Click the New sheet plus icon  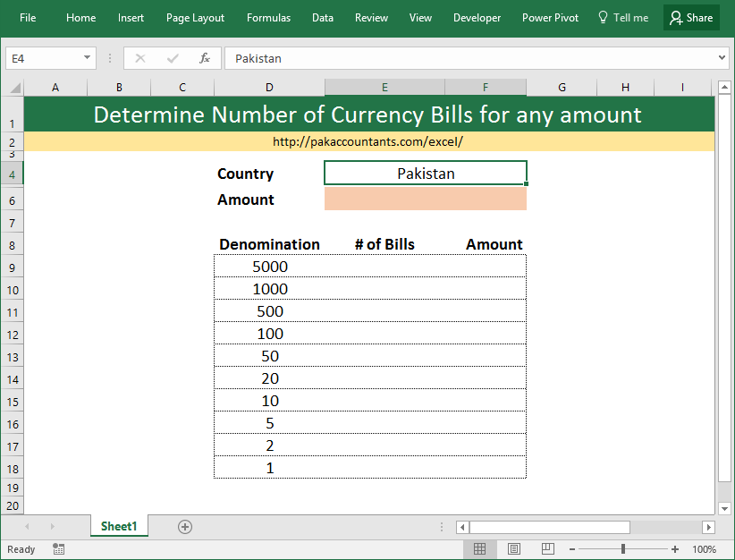point(185,527)
